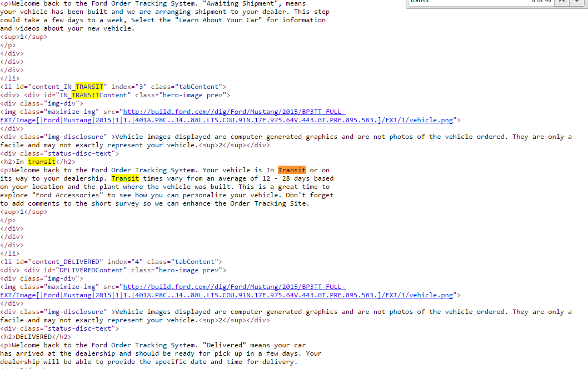
Task: Click highlighted TRANSIT in IN_TRANSITContent id
Action: (x=86, y=95)
